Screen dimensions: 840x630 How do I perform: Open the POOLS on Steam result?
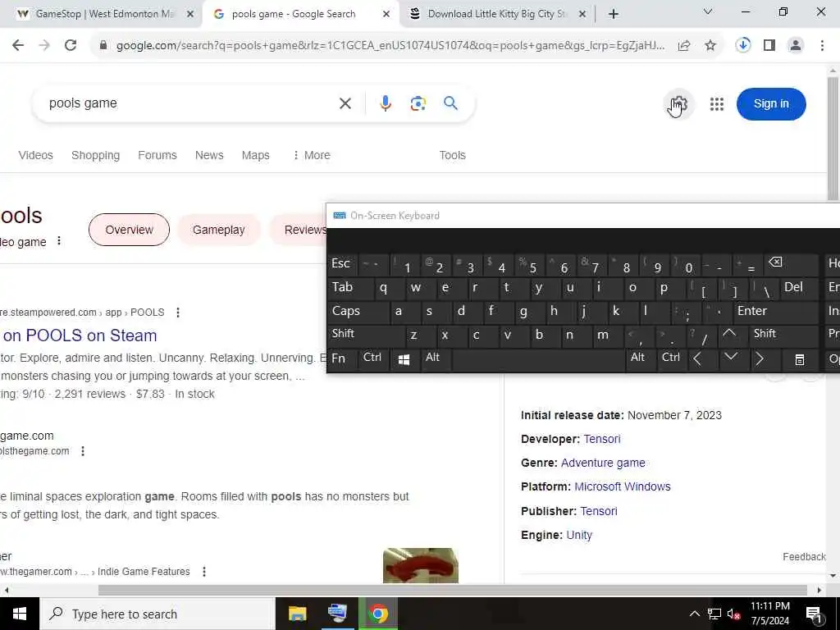click(80, 336)
